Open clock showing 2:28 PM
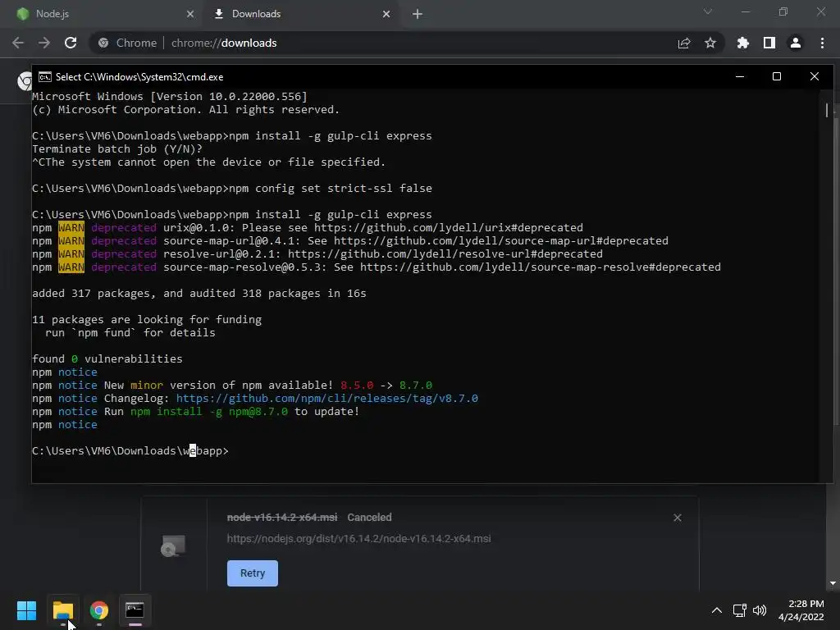 click(801, 610)
